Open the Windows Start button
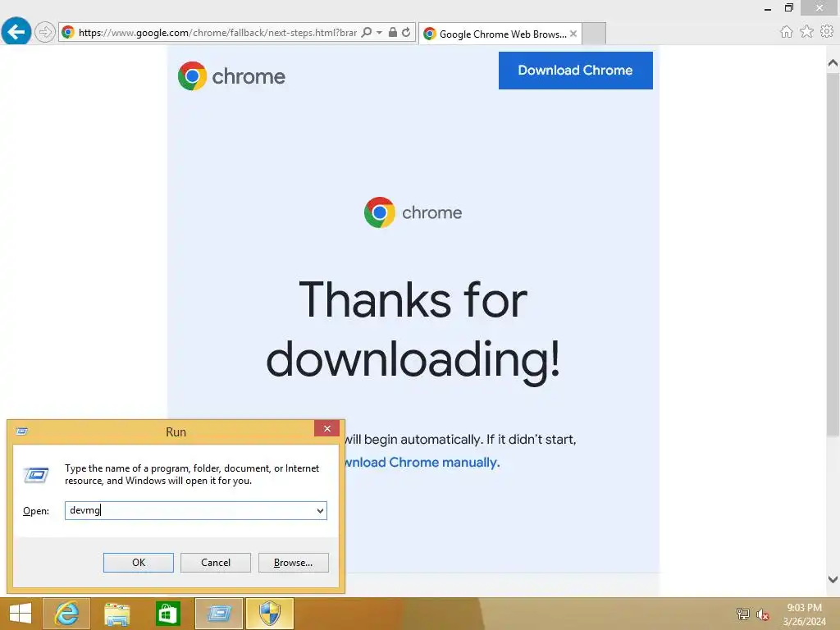840x630 pixels. [x=21, y=614]
